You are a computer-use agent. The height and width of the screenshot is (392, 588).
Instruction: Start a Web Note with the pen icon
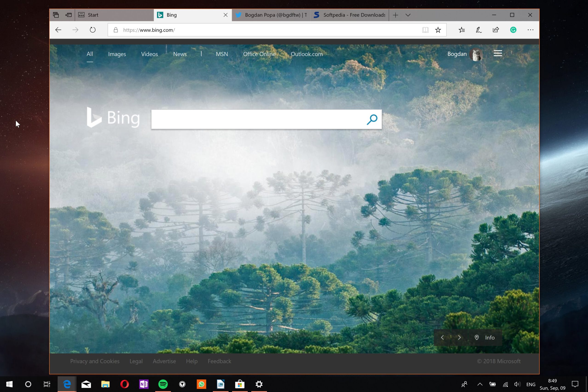click(479, 30)
